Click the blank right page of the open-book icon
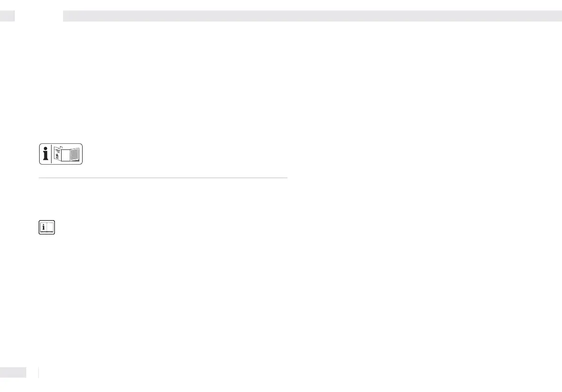Viewport: 562px width, 392px height. (50, 227)
